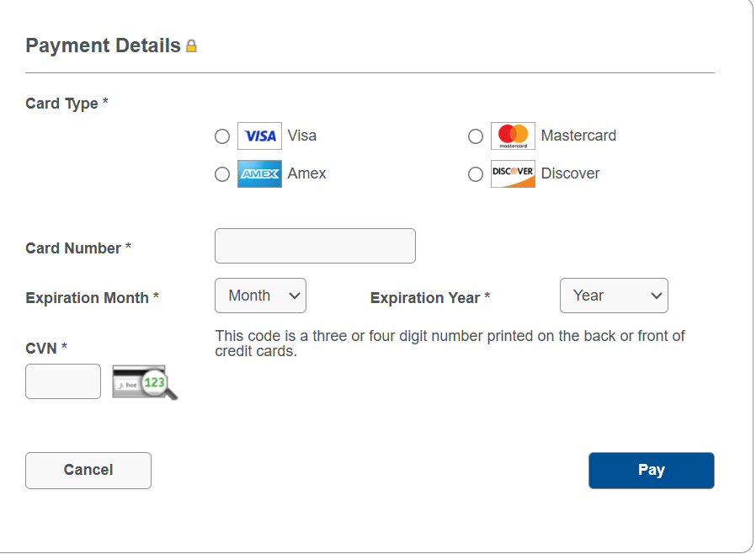This screenshot has height=554, width=756.
Task: Click the Visa card logo
Action: [x=259, y=136]
